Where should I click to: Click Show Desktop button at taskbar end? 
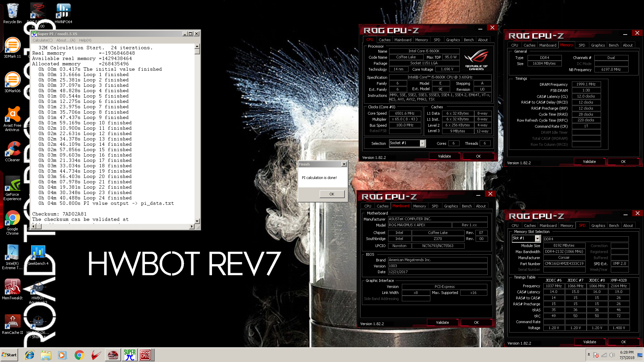pyautogui.click(x=640, y=355)
